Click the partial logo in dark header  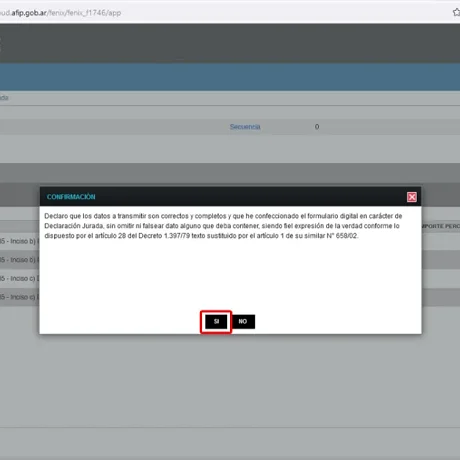click(1, 44)
